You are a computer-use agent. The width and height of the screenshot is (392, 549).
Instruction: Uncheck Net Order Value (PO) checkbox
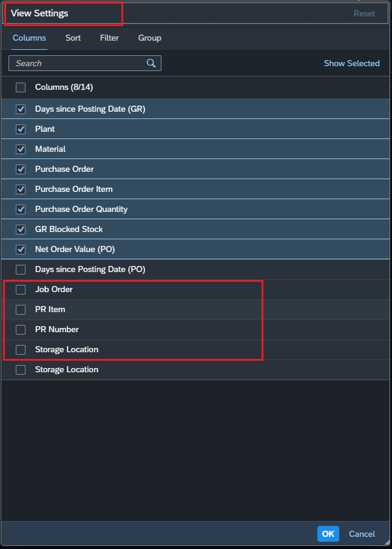pos(21,249)
